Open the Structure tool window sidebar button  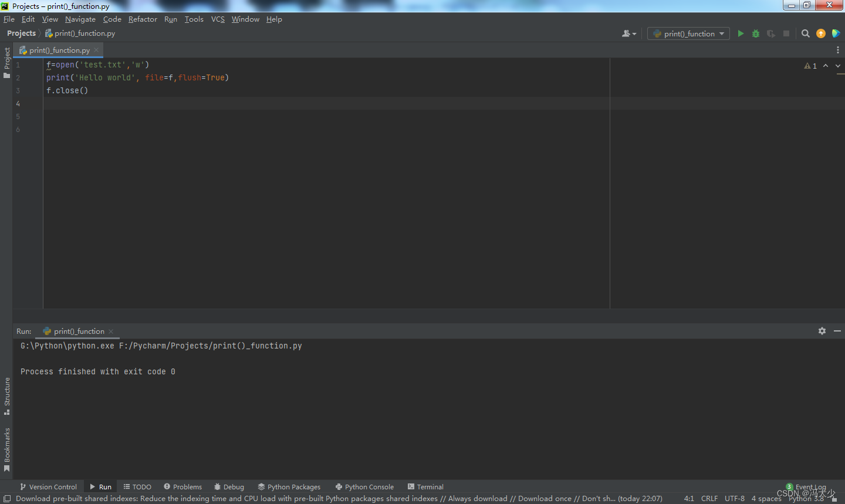point(6,396)
